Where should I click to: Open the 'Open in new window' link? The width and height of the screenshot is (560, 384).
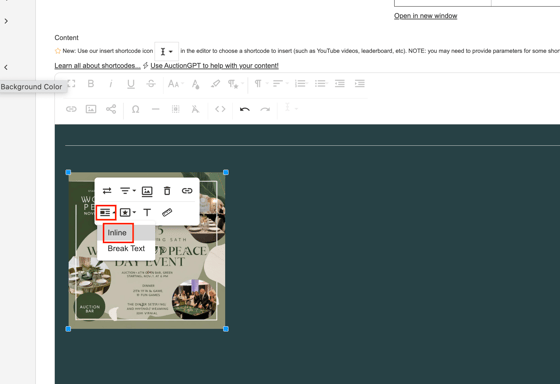425,16
